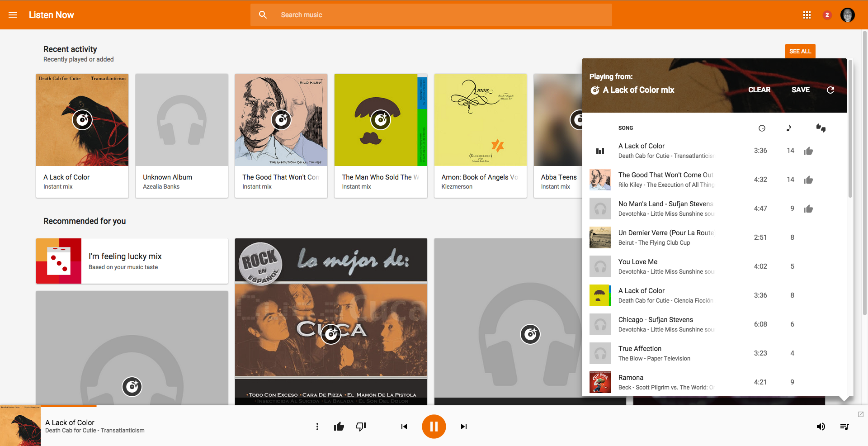Save the queue with SAVE
The width and height of the screenshot is (868, 446).
click(x=801, y=90)
